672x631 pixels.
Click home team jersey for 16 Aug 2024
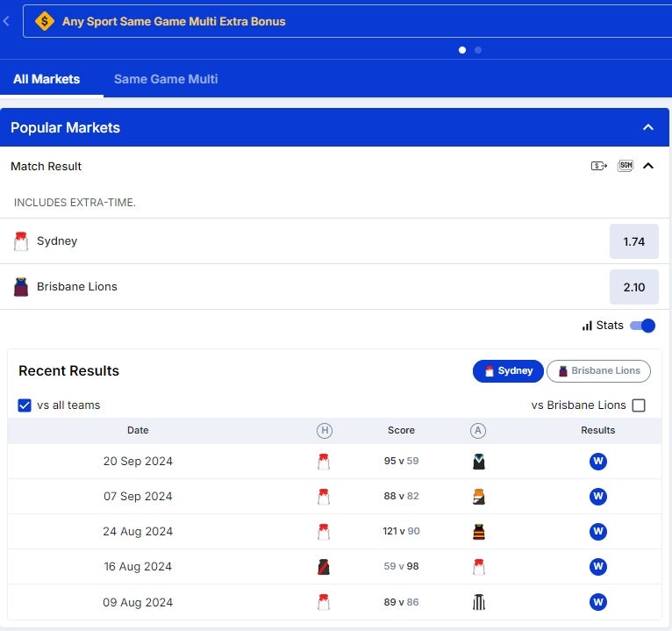tap(324, 567)
